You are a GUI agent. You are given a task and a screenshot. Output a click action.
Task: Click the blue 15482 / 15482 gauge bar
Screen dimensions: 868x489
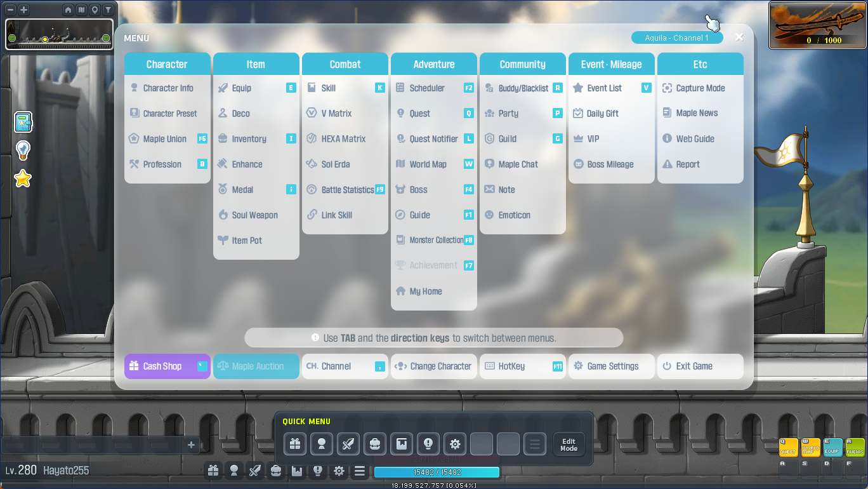point(437,472)
